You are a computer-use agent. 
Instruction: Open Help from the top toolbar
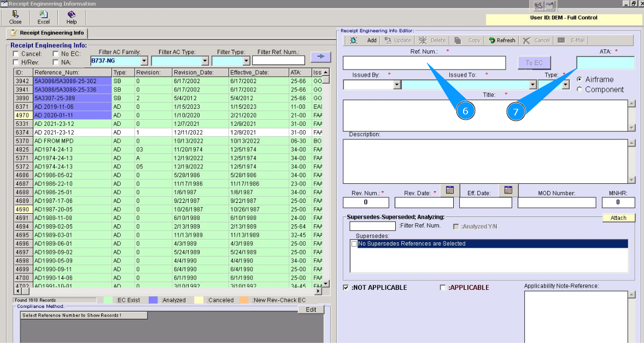tap(71, 15)
